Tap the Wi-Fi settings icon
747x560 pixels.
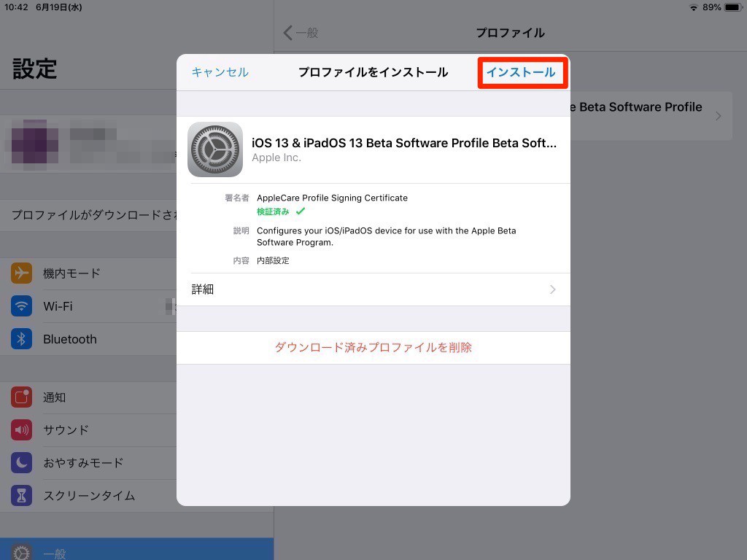coord(22,306)
